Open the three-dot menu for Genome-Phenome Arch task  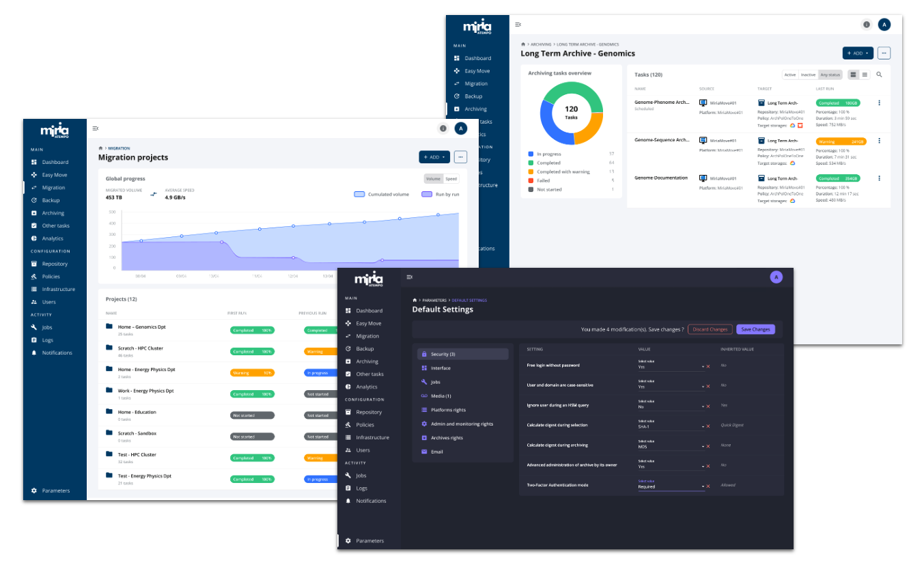pos(879,103)
